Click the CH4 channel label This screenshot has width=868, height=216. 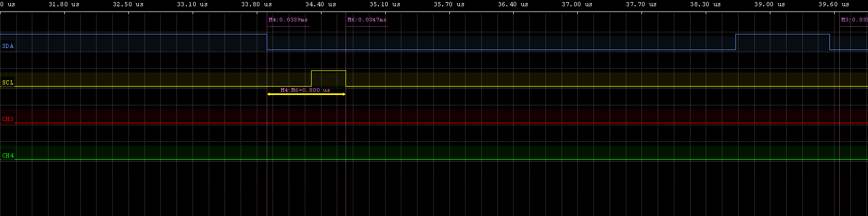pos(8,155)
